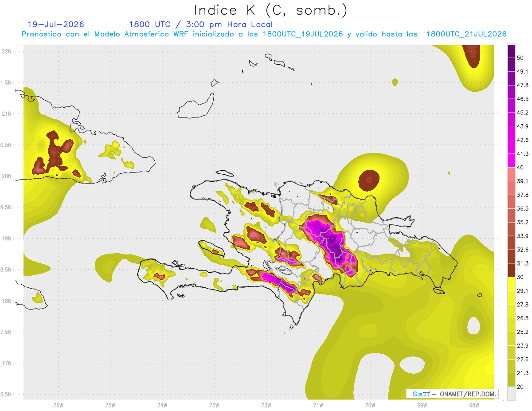Screen dimensions: 532x411
Task: Click the "75W" longitude label
Action: click(110, 405)
